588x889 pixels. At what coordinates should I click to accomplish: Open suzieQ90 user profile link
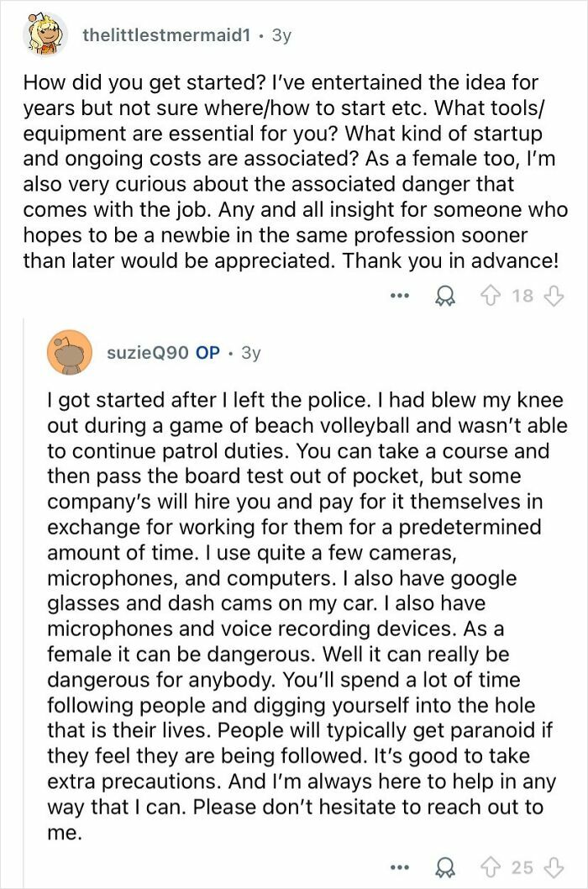[x=148, y=353]
